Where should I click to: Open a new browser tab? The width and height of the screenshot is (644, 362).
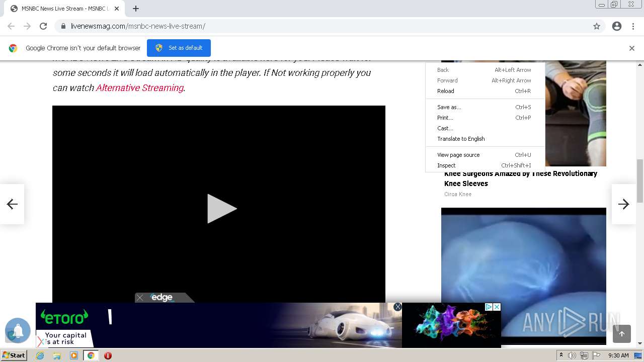pyautogui.click(x=136, y=9)
